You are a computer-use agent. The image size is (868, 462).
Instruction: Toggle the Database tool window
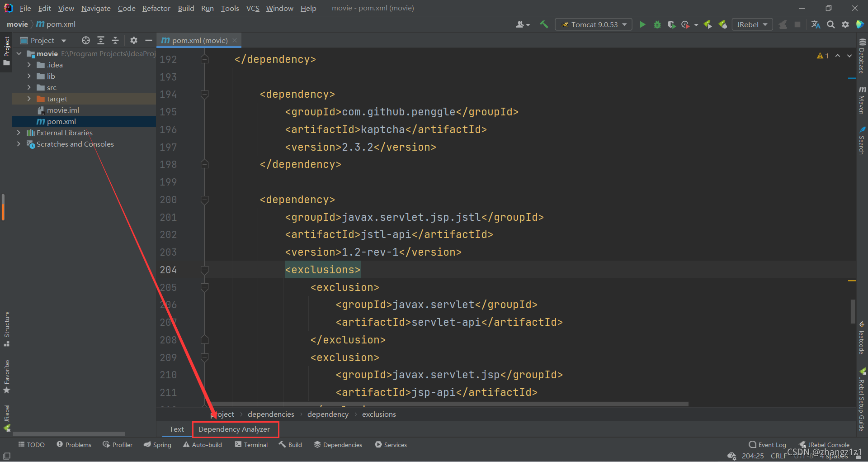click(x=862, y=56)
